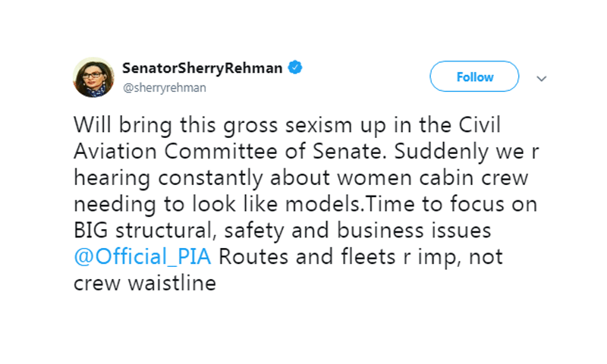The height and width of the screenshot is (364, 607).
Task: Expand the tweet options chevron menu
Action: click(541, 79)
